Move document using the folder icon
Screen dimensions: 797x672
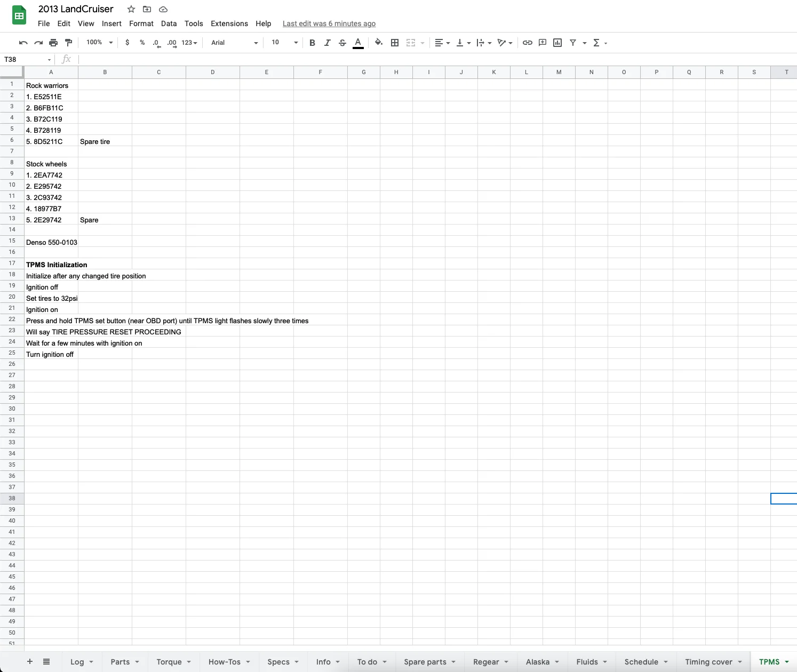pos(147,9)
